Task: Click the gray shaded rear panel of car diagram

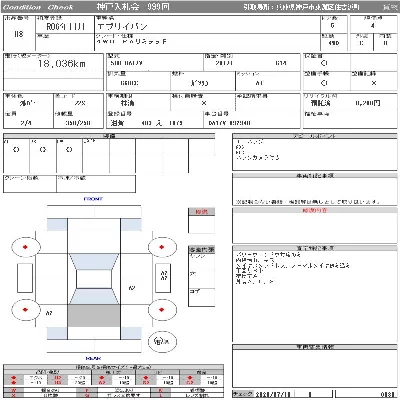Action: click(x=94, y=315)
